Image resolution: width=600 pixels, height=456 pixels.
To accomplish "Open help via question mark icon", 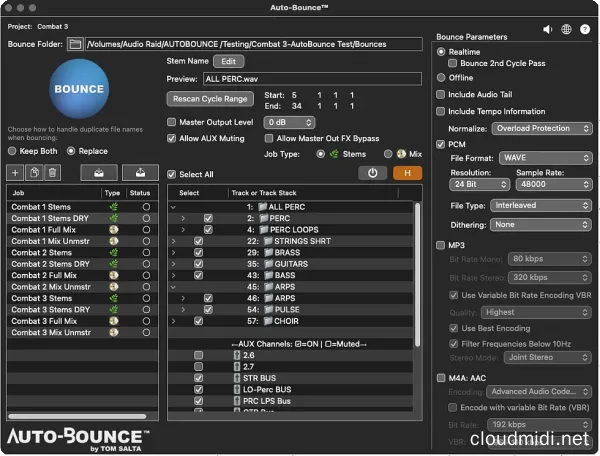I will click(x=585, y=29).
